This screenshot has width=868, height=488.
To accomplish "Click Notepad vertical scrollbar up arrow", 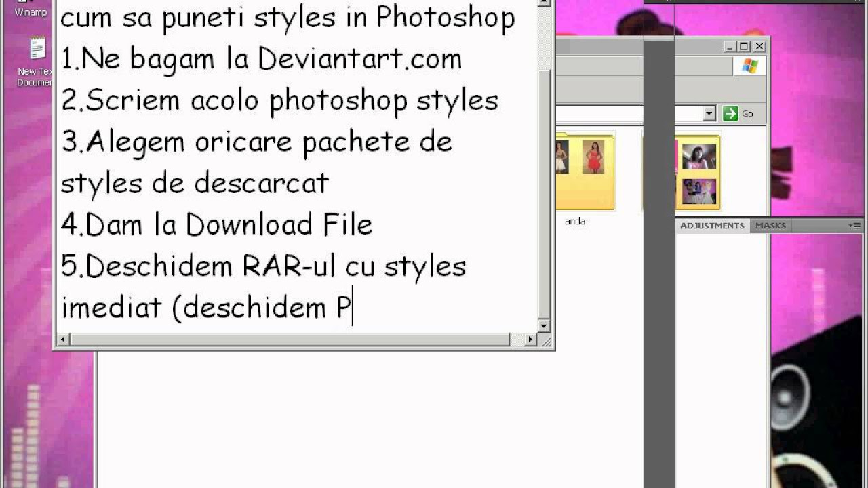I will tap(544, 3).
